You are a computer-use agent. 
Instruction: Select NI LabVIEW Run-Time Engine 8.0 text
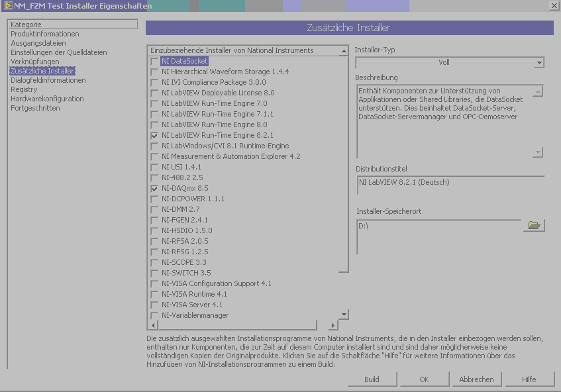coord(215,125)
